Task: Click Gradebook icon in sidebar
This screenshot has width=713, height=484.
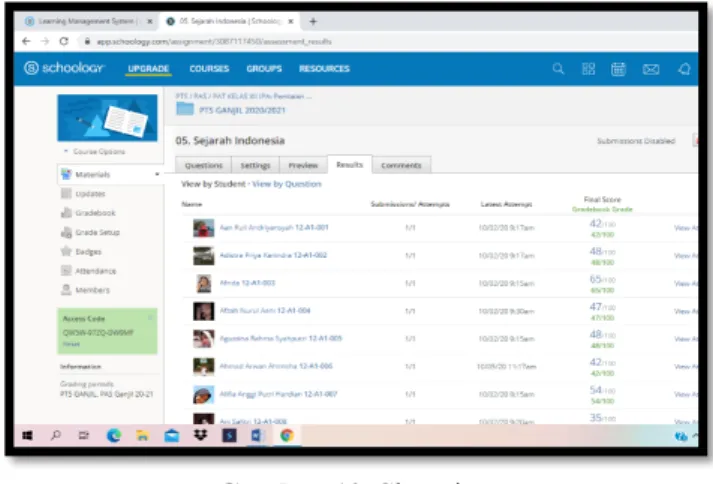Action: pyautogui.click(x=66, y=213)
